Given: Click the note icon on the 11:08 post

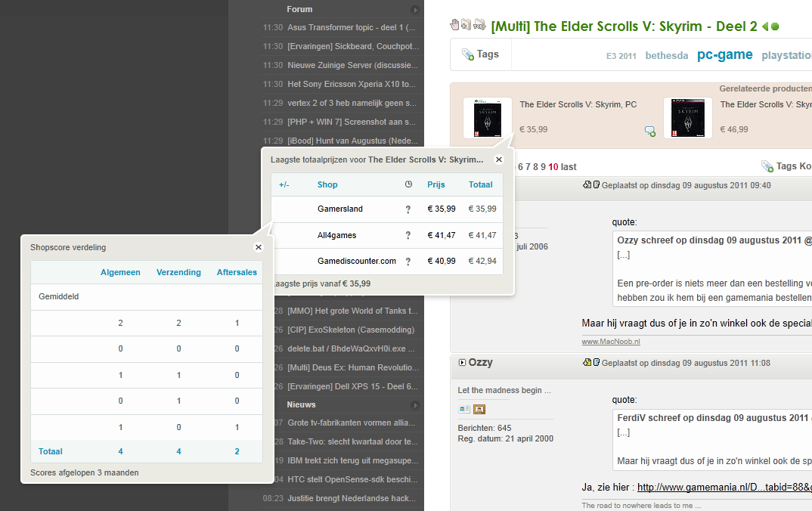Looking at the screenshot, I should pos(596,362).
